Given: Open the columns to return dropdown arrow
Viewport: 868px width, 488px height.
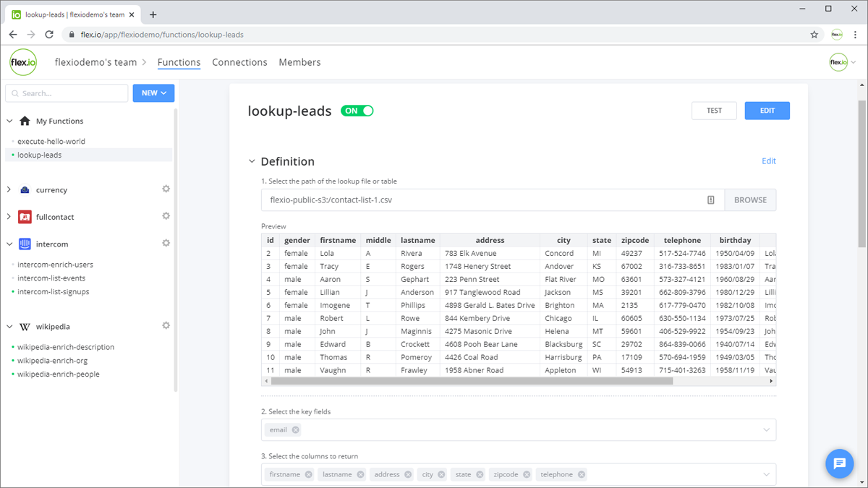Looking at the screenshot, I should [767, 474].
